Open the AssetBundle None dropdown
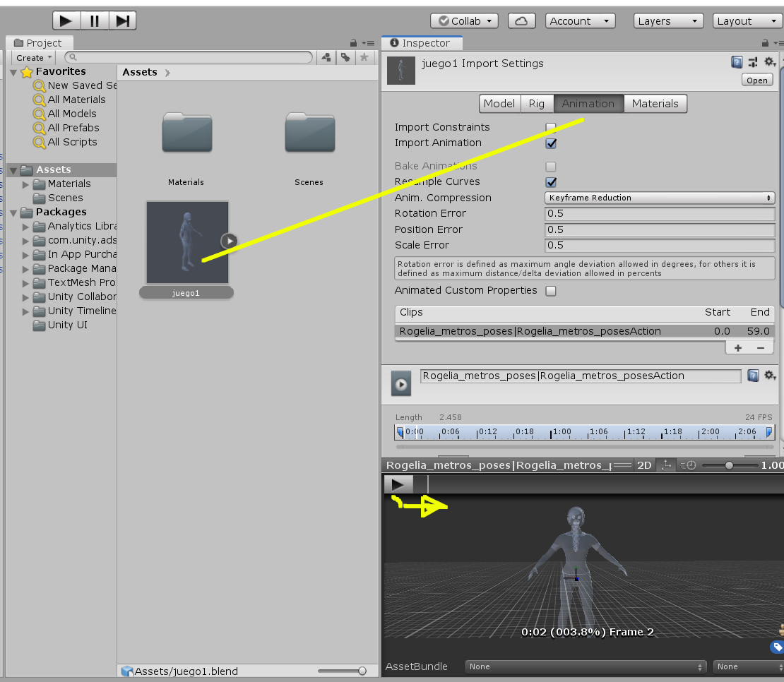Screen dimensions: 784x682 [x=586, y=667]
